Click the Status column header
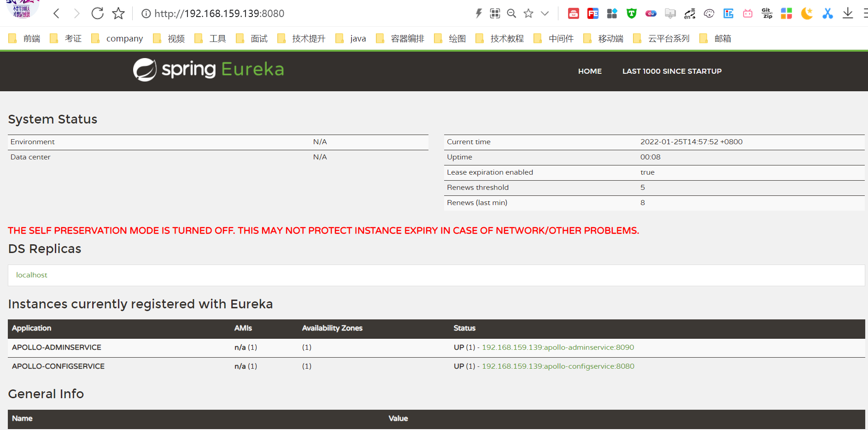The image size is (868, 430). click(x=464, y=328)
